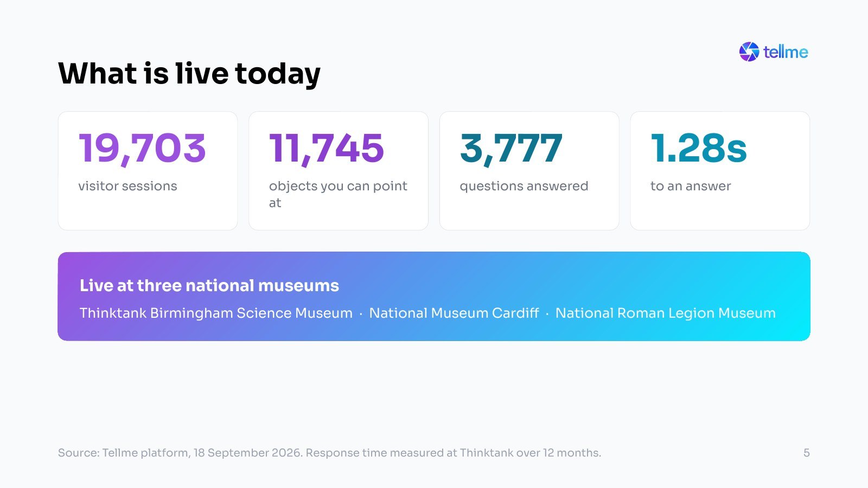This screenshot has width=868, height=488.
Task: Select "objects you can point at" label
Action: (338, 194)
